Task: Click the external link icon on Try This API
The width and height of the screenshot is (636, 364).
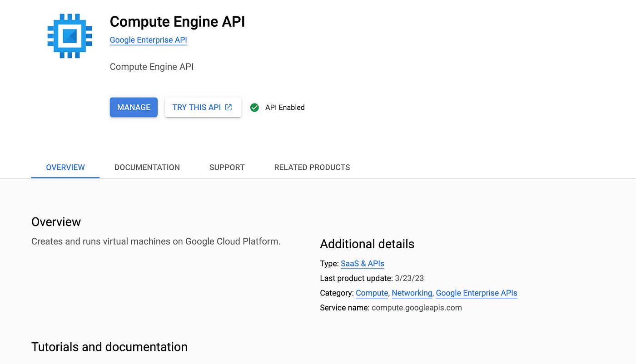Action: (229, 108)
